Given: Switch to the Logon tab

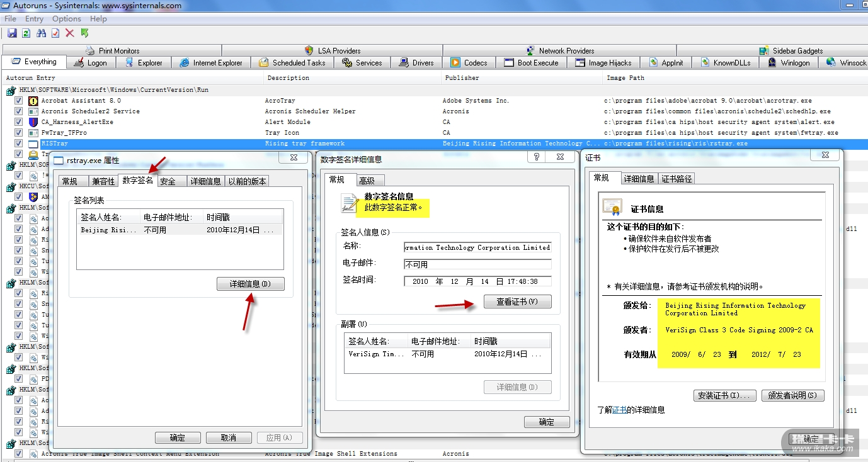Looking at the screenshot, I should 91,62.
